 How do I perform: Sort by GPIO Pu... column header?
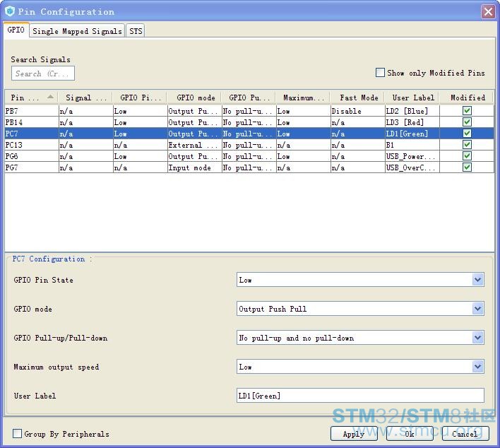(249, 98)
